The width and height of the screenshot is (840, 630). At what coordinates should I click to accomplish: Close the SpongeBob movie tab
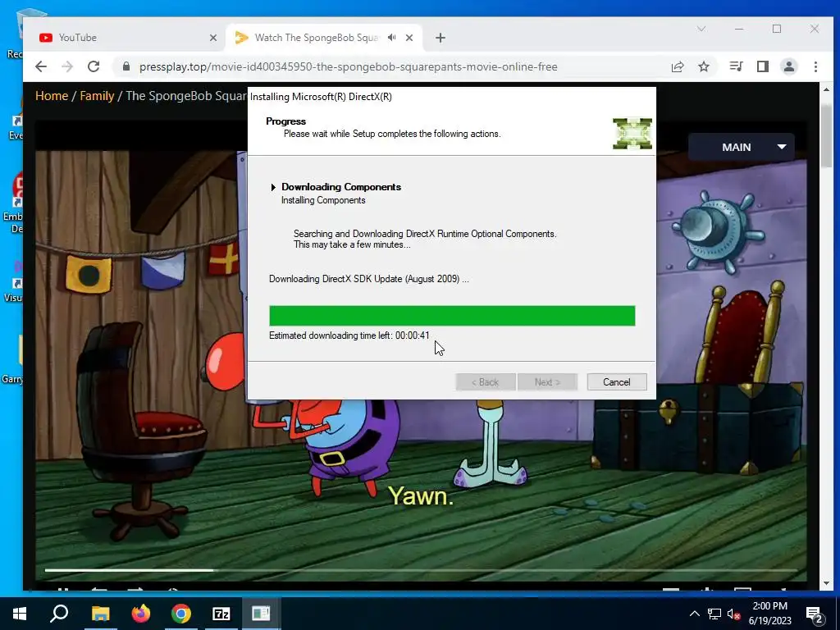[409, 38]
